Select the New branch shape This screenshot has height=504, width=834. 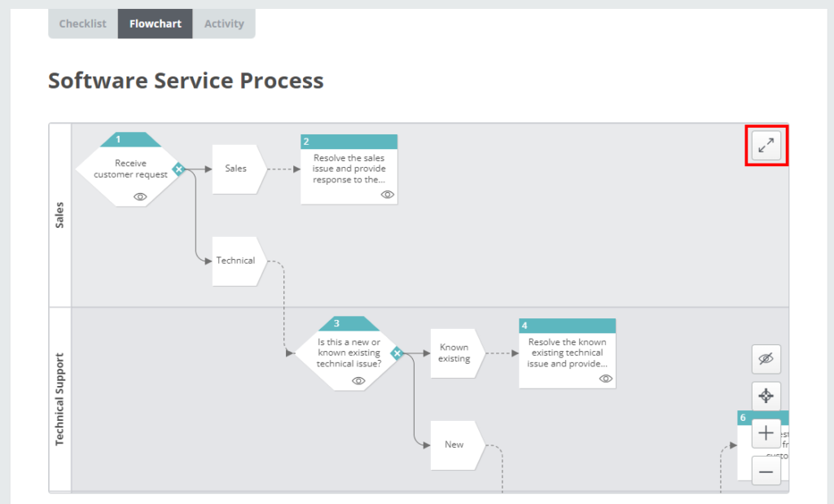point(458,445)
